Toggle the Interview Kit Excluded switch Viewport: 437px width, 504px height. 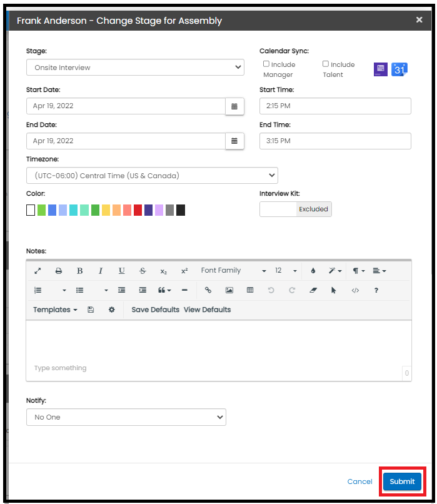(x=296, y=209)
